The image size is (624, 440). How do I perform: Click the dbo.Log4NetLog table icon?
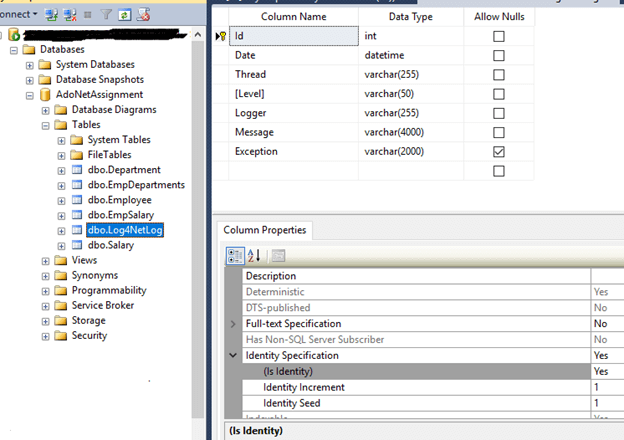pyautogui.click(x=77, y=230)
